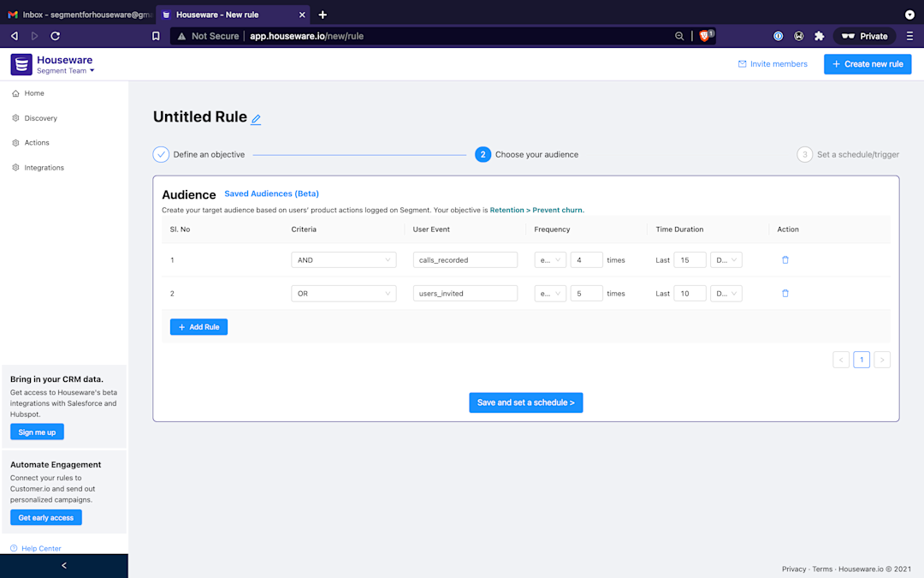Open frequency operator dropdown for users_invited
The width and height of the screenshot is (924, 578).
pyautogui.click(x=550, y=293)
